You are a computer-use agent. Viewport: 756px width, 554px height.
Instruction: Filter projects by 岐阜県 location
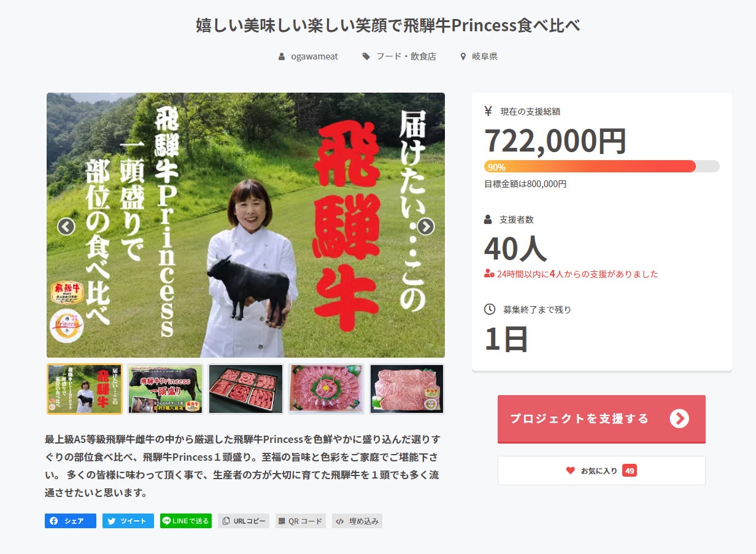pos(479,56)
